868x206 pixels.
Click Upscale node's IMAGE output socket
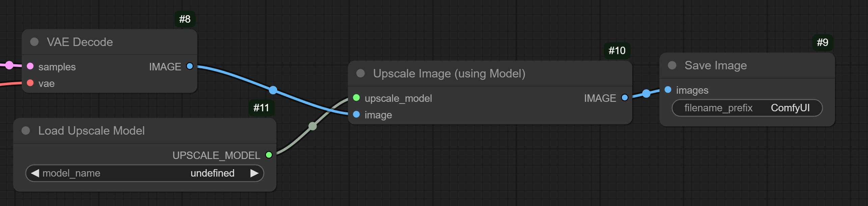click(625, 98)
